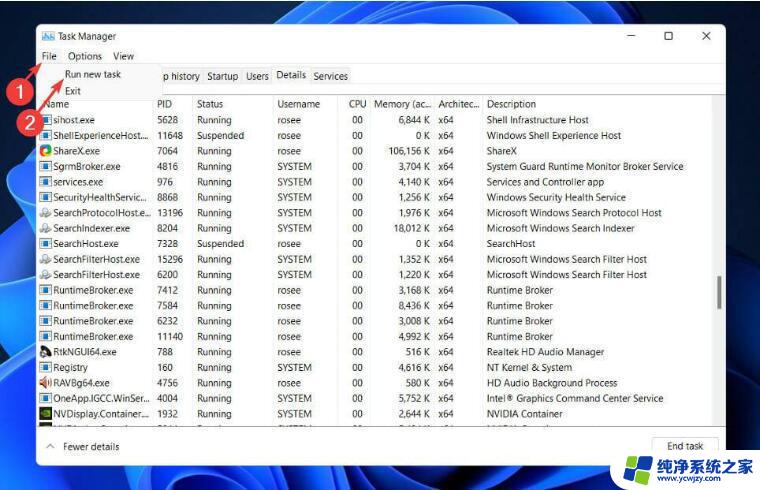Click the SearchProtocolHost.exe icon

point(46,213)
